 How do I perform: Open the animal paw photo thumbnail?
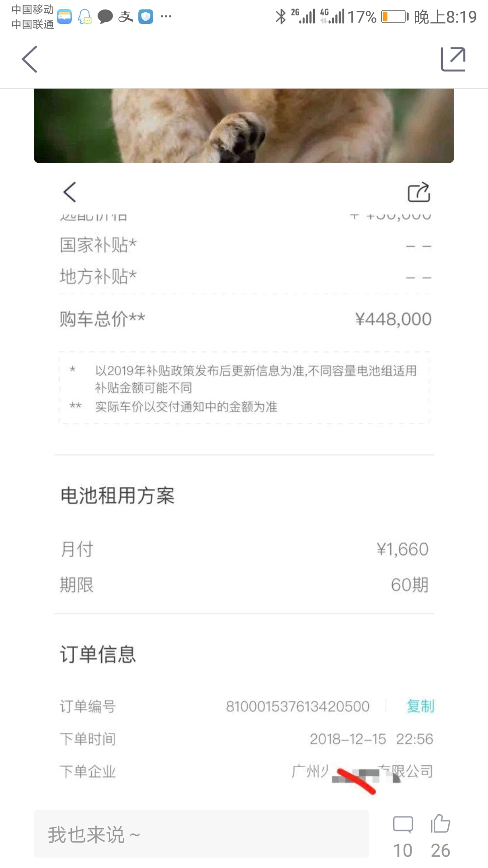(x=244, y=126)
